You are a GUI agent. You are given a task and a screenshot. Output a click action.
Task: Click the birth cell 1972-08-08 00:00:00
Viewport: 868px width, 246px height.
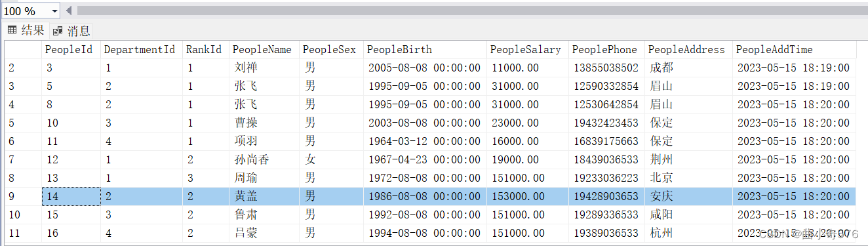[x=425, y=178]
